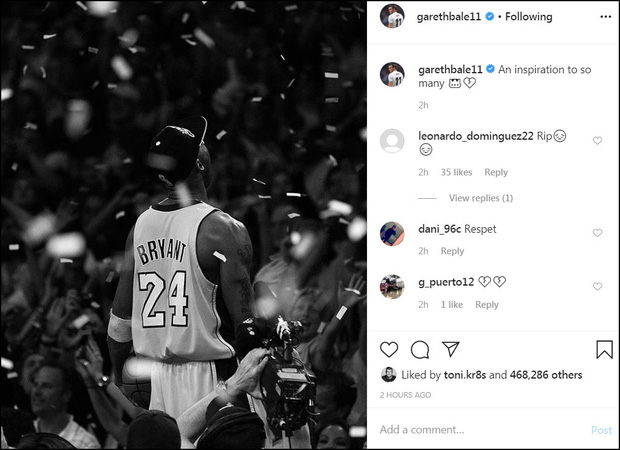The width and height of the screenshot is (620, 450).
Task: Like the post with the heart icon
Action: [x=389, y=349]
